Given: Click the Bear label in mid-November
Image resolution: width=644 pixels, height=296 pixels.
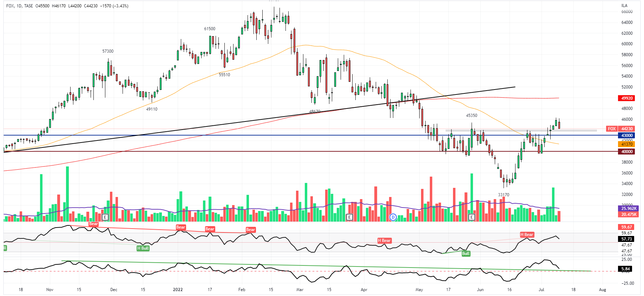Looking at the screenshot, I should 93,224.
